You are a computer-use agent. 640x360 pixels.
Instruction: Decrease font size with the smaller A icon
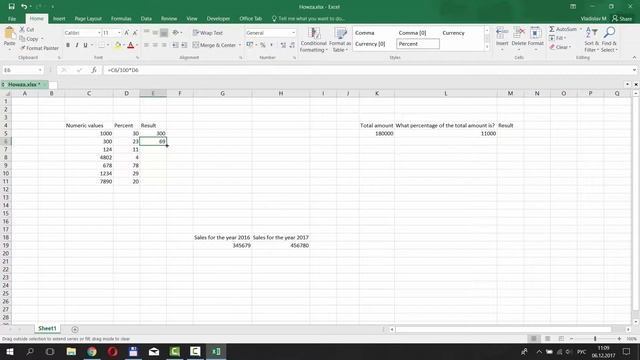point(135,33)
